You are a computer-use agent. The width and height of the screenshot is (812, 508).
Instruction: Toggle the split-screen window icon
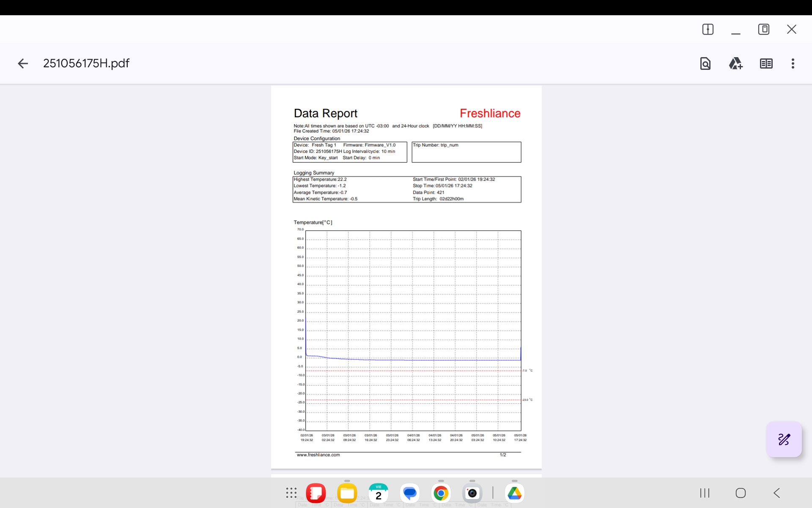708,29
